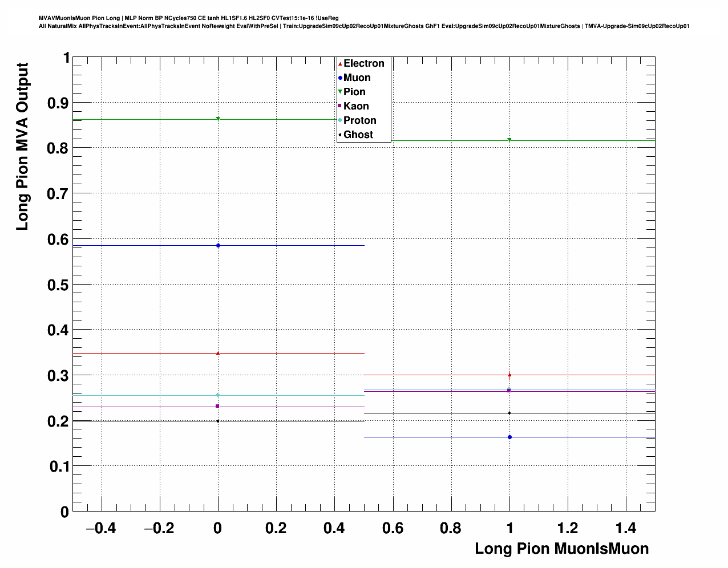The image size is (728, 568).
Task: Click the Y-axis label 0.9
Action: point(58,103)
